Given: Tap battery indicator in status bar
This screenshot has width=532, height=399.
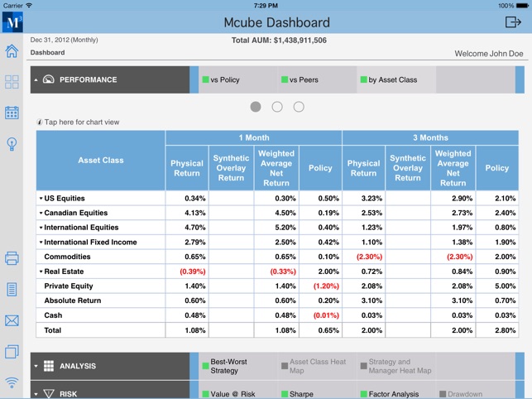Looking at the screenshot, I should point(522,6).
